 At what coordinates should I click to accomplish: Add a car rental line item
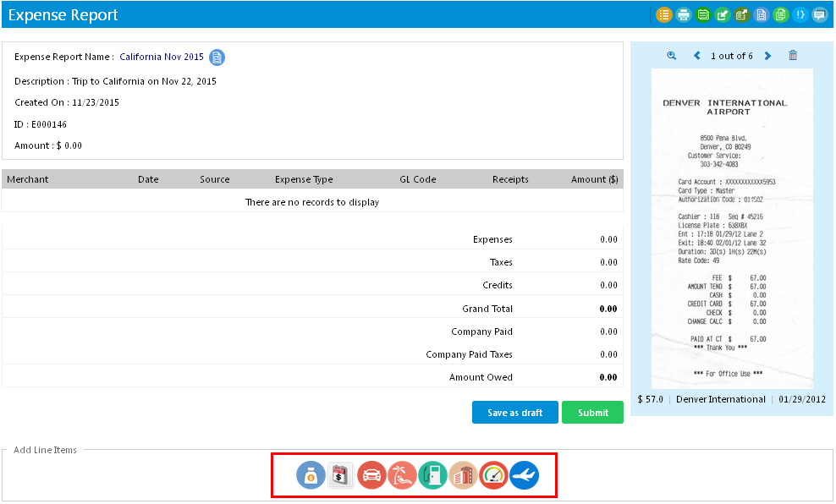pos(371,474)
